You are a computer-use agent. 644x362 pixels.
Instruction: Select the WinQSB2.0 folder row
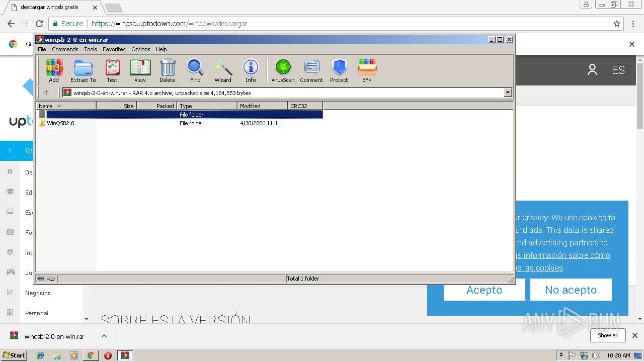point(180,123)
